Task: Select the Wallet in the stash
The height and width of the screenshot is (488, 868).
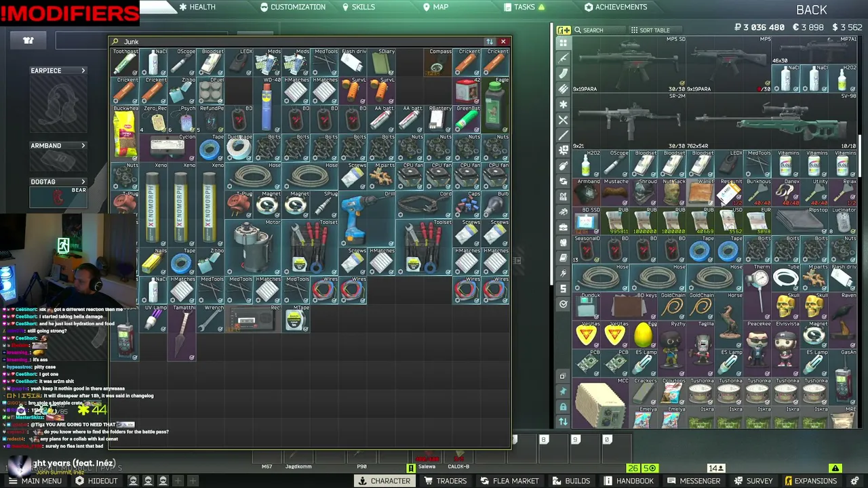Action: click(701, 192)
